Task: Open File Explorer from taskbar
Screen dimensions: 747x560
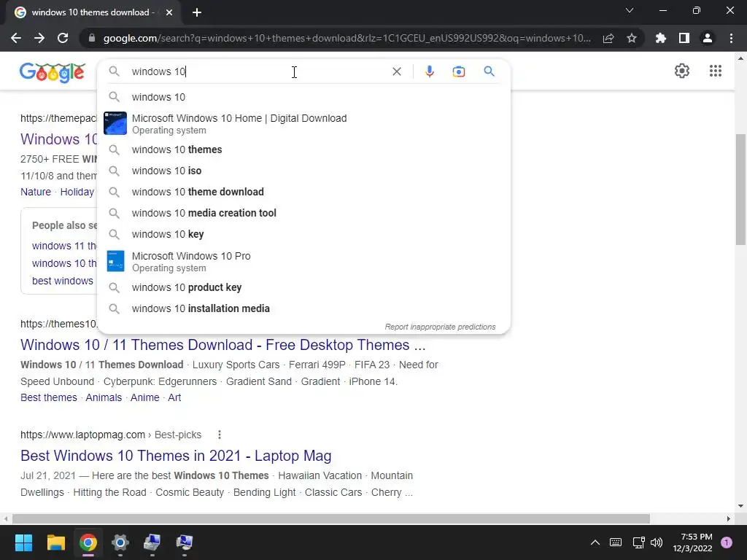Action: coord(55,542)
